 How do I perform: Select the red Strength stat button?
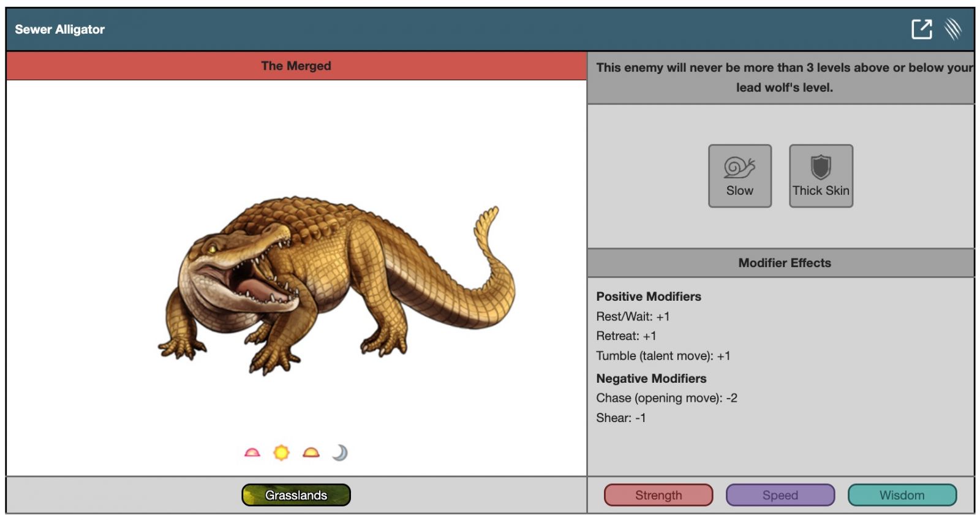[x=658, y=495]
